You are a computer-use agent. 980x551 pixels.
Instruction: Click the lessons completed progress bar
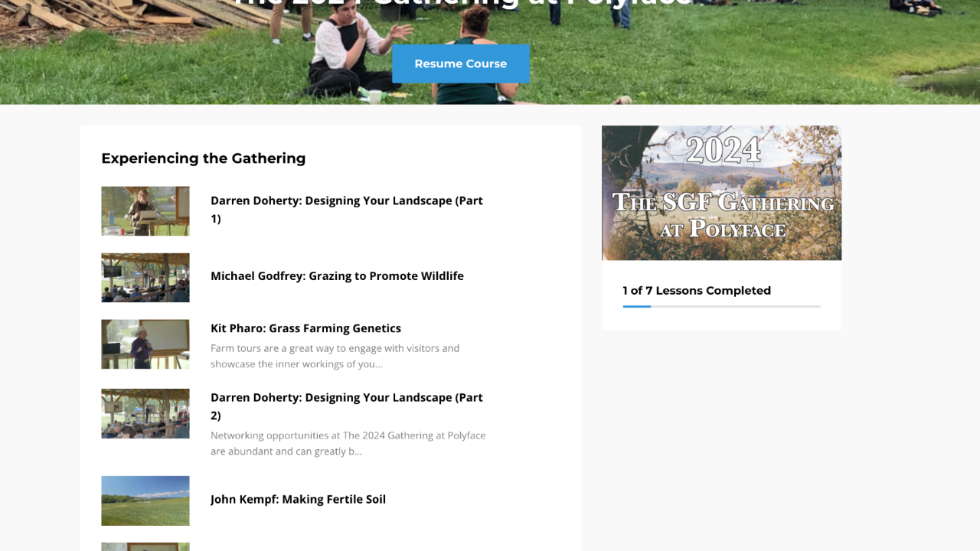pos(721,306)
